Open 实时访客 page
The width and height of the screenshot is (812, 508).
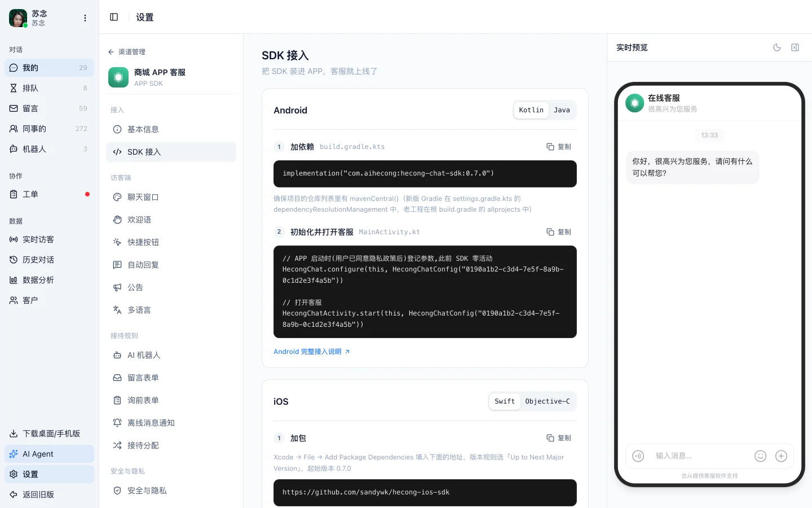[49, 239]
